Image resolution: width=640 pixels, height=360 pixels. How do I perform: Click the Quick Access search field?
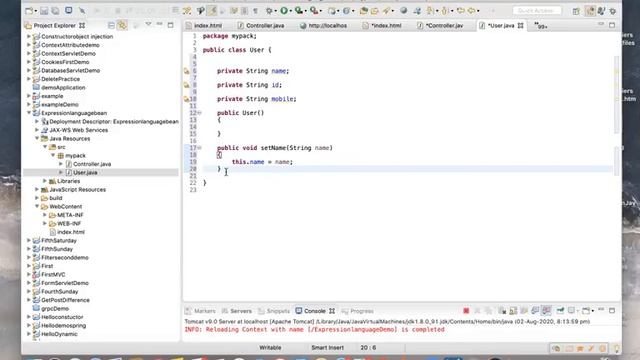tap(537, 11)
